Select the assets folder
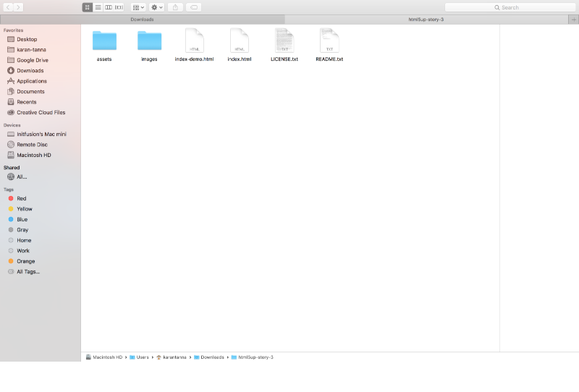Image resolution: width=579 pixels, height=392 pixels. [x=104, y=45]
